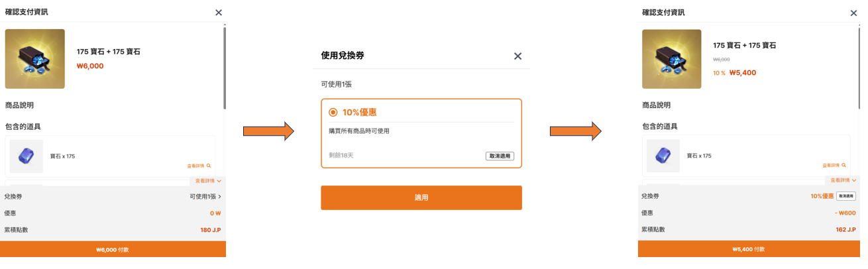Open the 可使用1張 coupon selector arrow
868x269 pixels.
tap(219, 197)
